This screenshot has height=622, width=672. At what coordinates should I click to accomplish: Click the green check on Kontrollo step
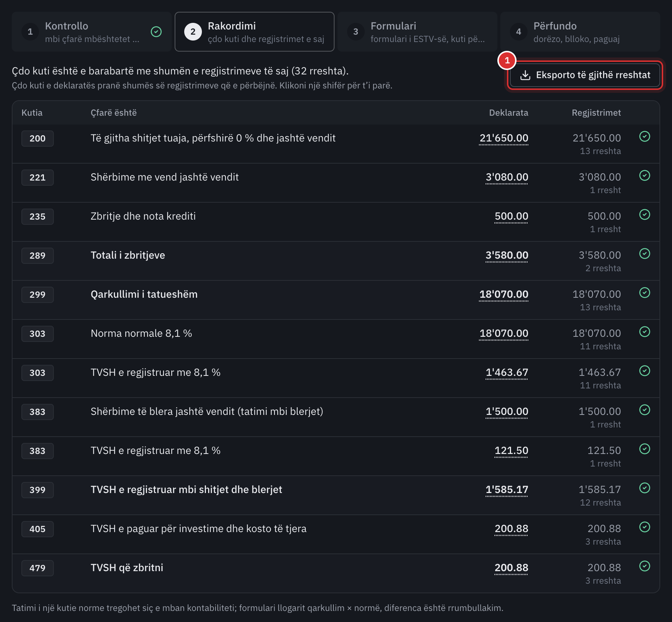156,32
